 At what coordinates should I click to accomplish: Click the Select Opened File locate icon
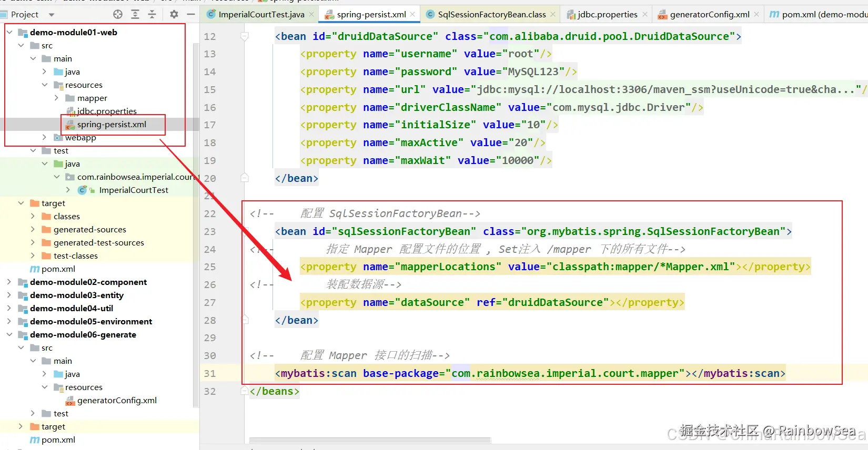pyautogui.click(x=118, y=14)
